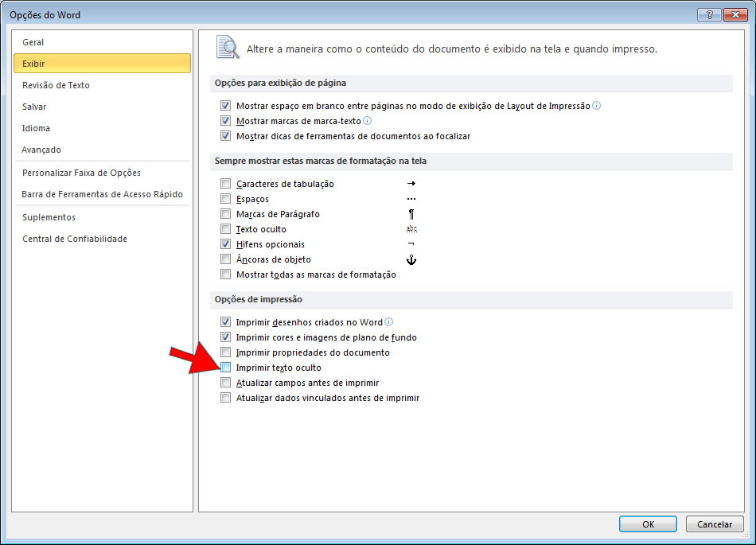Enable Caracteres de tabulação checkbox
Screen dimensions: 756x545
pos(225,183)
